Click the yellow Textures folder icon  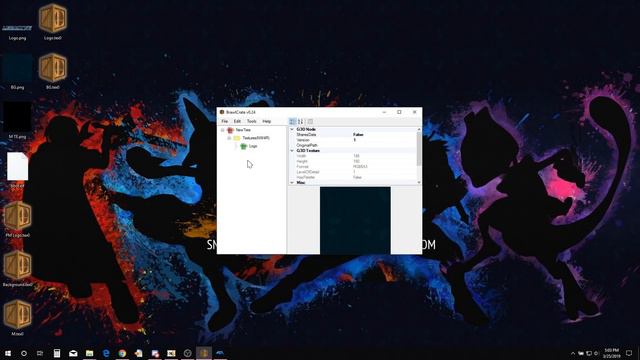coord(237,138)
